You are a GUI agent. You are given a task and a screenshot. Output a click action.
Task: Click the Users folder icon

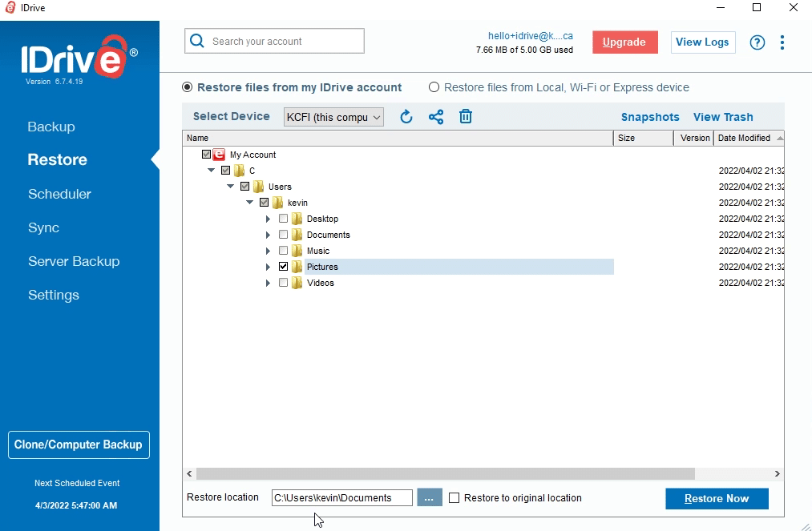(258, 187)
